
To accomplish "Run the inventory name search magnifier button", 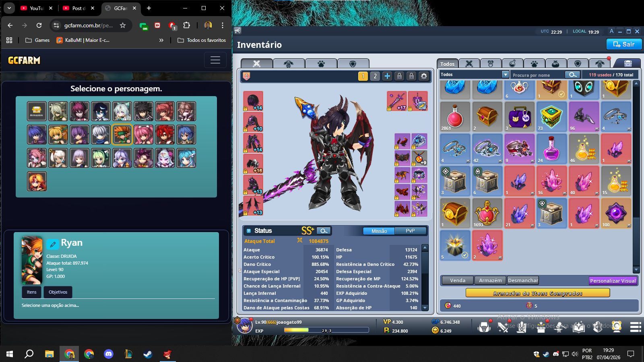I will tap(572, 75).
